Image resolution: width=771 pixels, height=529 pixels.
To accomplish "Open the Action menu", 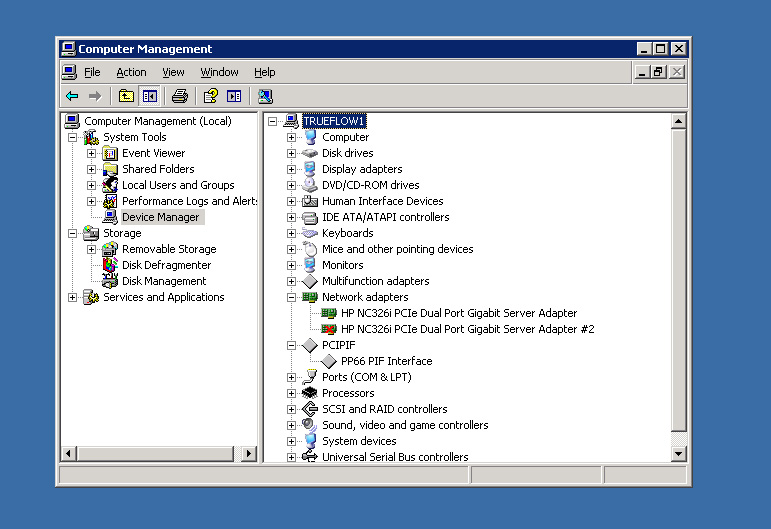I will (x=131, y=72).
